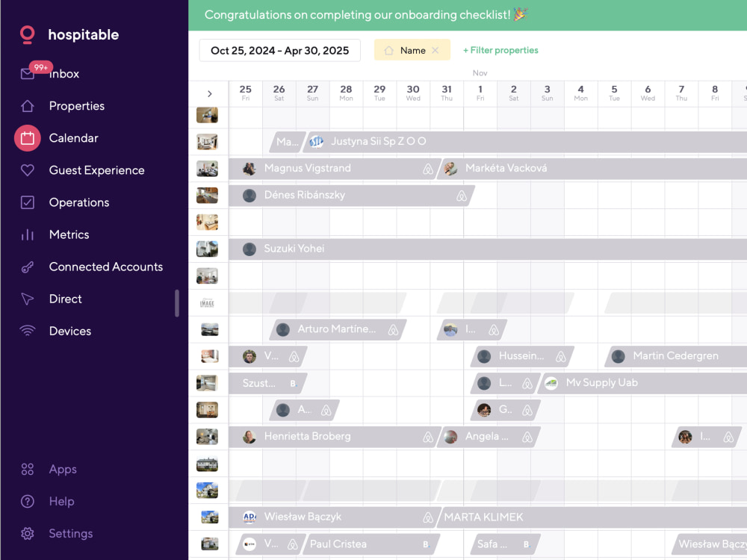Open Operations from the sidebar
The height and width of the screenshot is (560, 747).
(79, 202)
